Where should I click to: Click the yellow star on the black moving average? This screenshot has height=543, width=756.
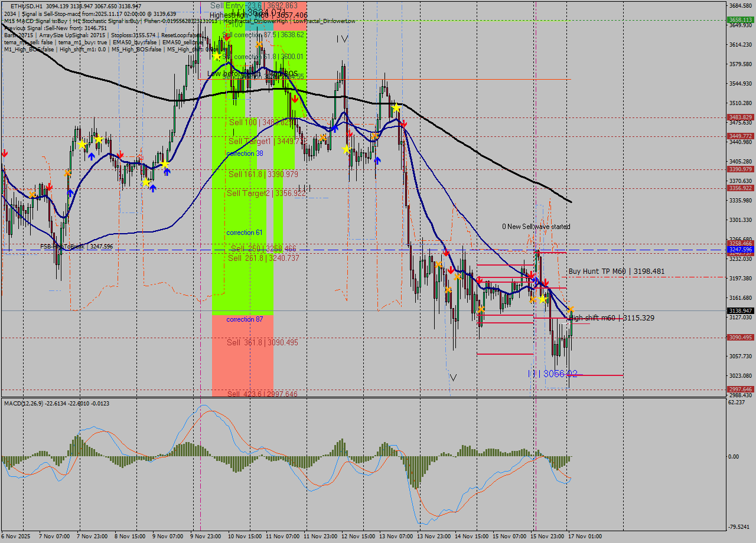click(x=396, y=108)
